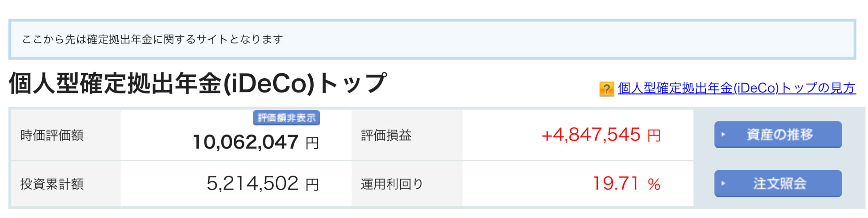The image size is (868, 218).
Task: Toggle the 評価額非表示 hide valuation button
Action: 286,118
